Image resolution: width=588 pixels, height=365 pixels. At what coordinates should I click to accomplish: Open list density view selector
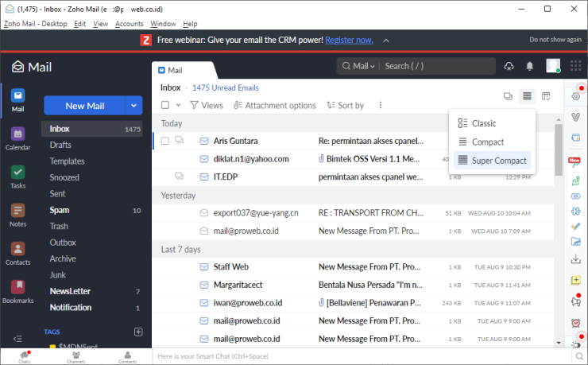[x=527, y=96]
